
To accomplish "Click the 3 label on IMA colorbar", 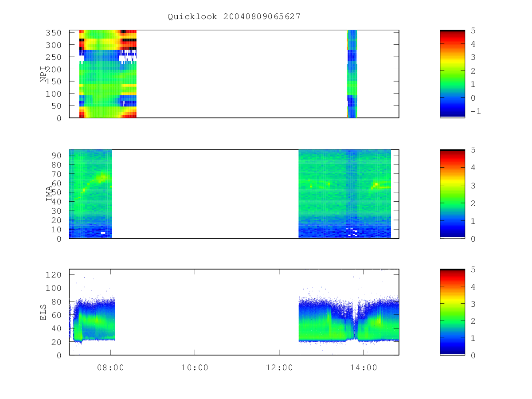I will pyautogui.click(x=473, y=185).
